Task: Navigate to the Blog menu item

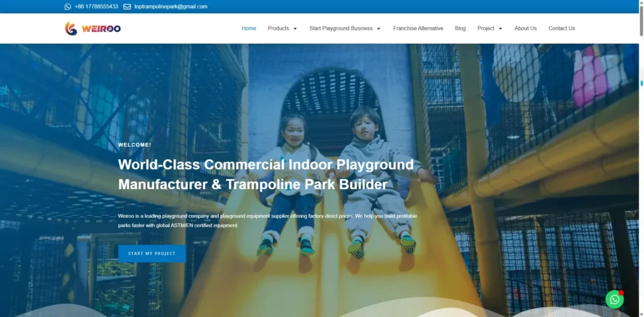Action: pyautogui.click(x=460, y=28)
